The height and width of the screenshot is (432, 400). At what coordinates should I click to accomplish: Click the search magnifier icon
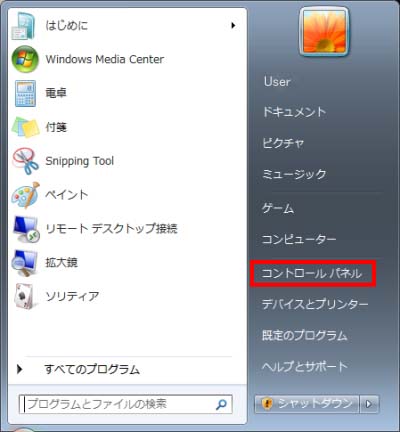[x=221, y=404]
